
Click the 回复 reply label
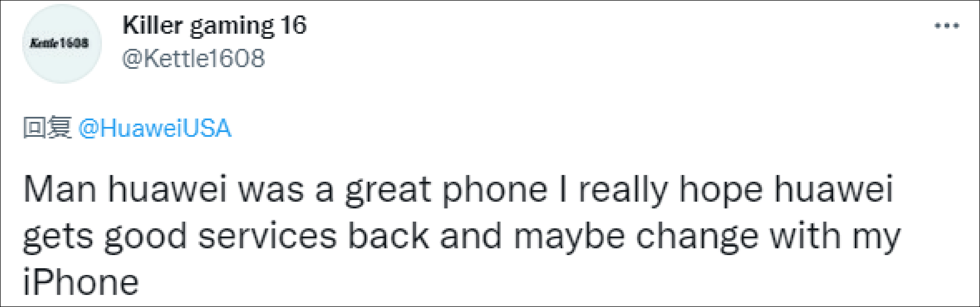pos(47,128)
